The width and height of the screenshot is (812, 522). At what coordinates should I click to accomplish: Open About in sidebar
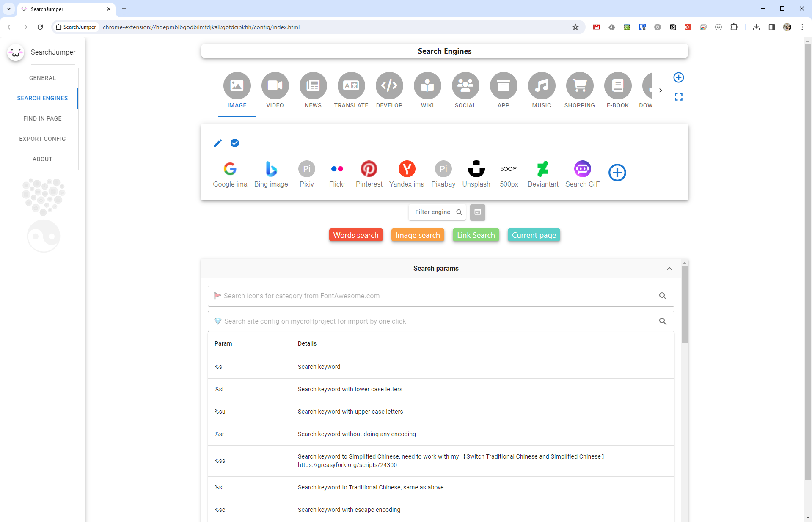coord(42,159)
